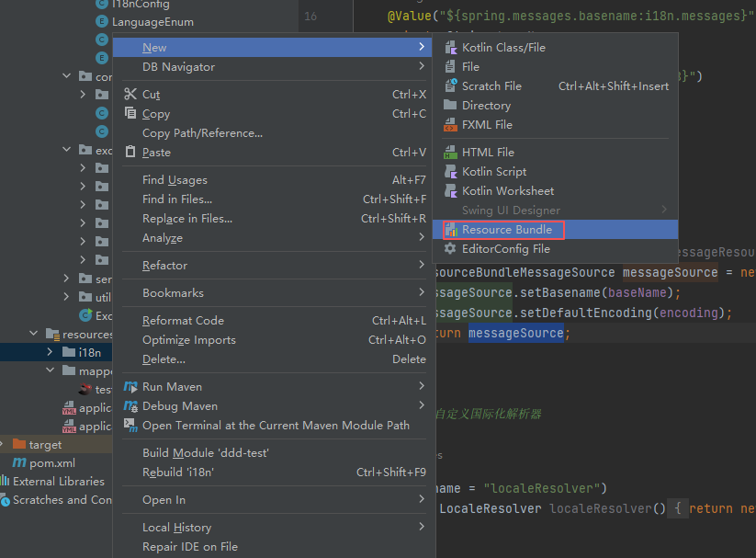Screen dimensions: 756x558
Task: Choose Replace in Files entry
Action: point(275,219)
